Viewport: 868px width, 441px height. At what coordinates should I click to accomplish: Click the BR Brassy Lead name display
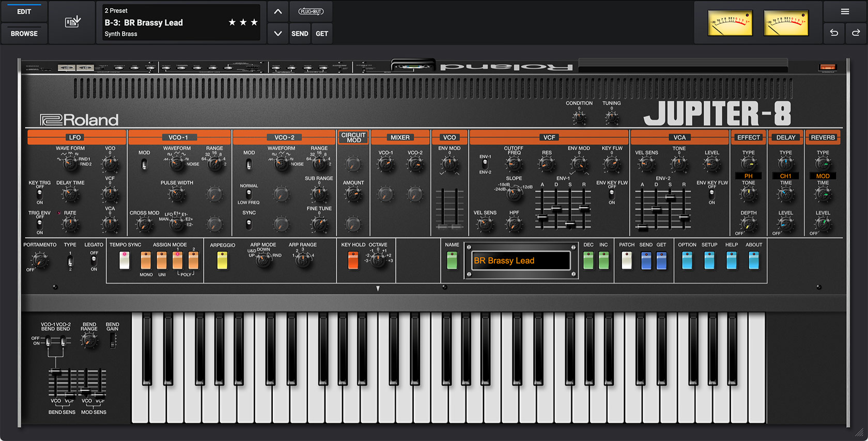click(521, 261)
